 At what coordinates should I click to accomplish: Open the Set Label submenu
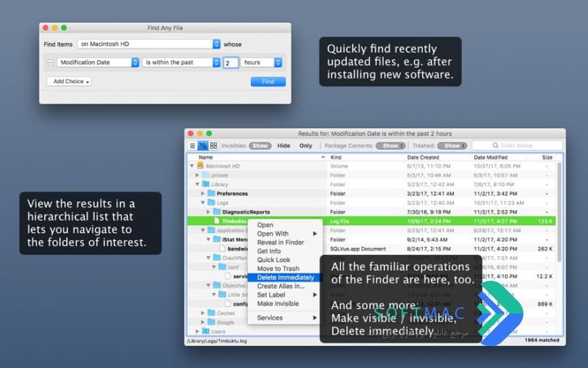pyautogui.click(x=284, y=295)
